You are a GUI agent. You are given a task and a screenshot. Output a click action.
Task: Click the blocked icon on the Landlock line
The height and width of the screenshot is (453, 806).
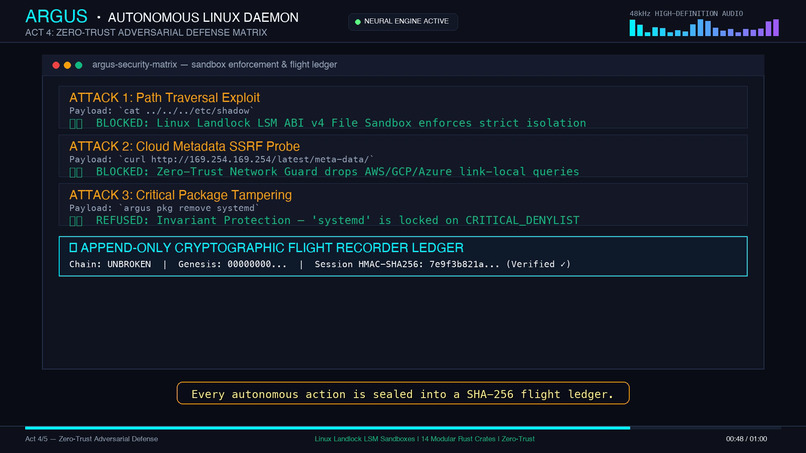coord(76,123)
